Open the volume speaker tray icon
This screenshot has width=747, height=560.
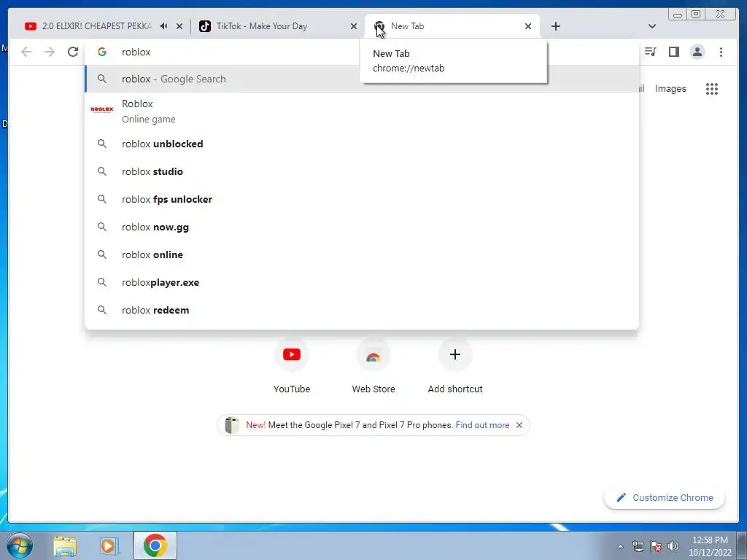coord(673,546)
